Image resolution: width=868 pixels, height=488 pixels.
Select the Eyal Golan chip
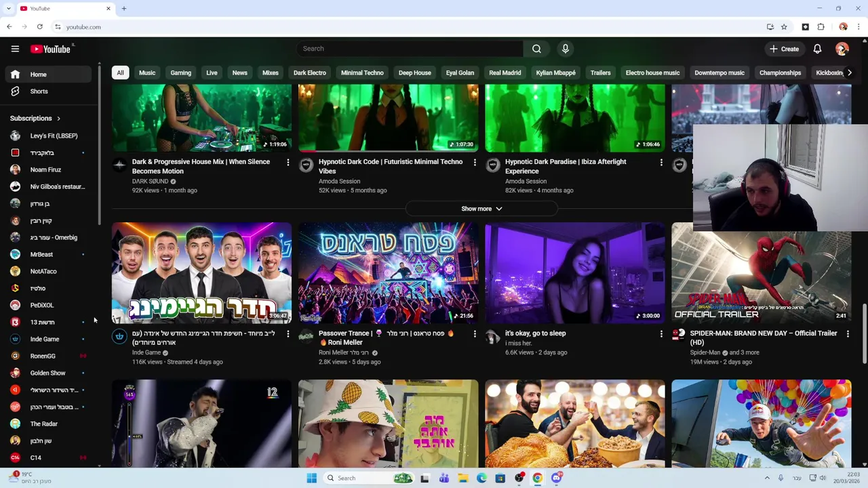[x=460, y=73]
